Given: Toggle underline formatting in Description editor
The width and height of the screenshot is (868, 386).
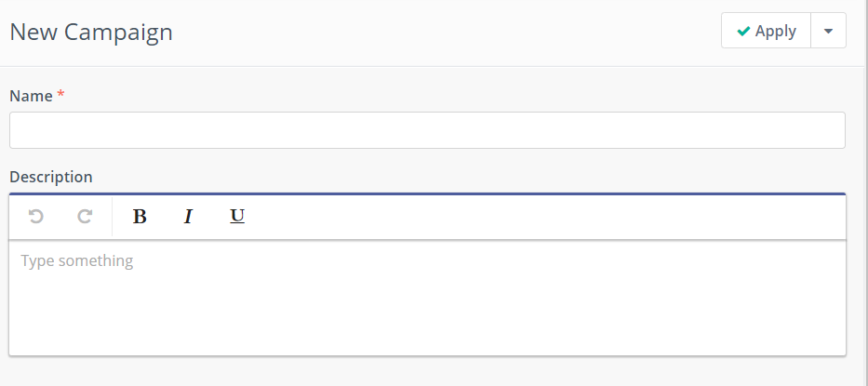Looking at the screenshot, I should pyautogui.click(x=237, y=217).
